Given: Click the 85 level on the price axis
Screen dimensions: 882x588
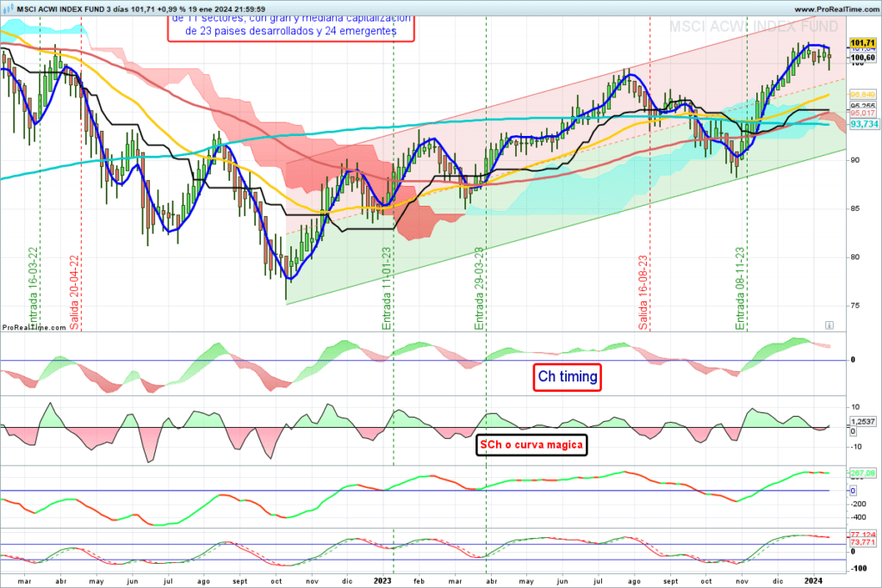Looking at the screenshot, I should (855, 208).
